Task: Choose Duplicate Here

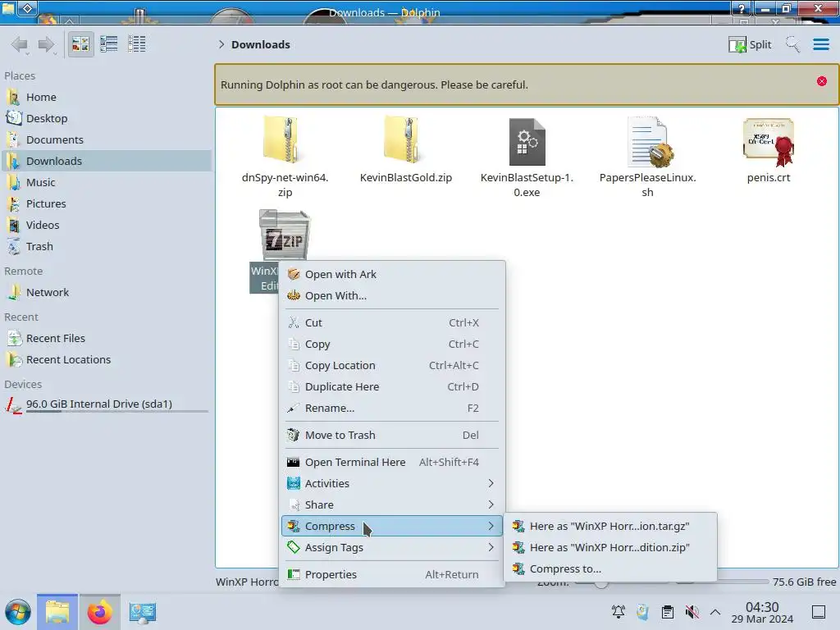Action: click(x=391, y=387)
